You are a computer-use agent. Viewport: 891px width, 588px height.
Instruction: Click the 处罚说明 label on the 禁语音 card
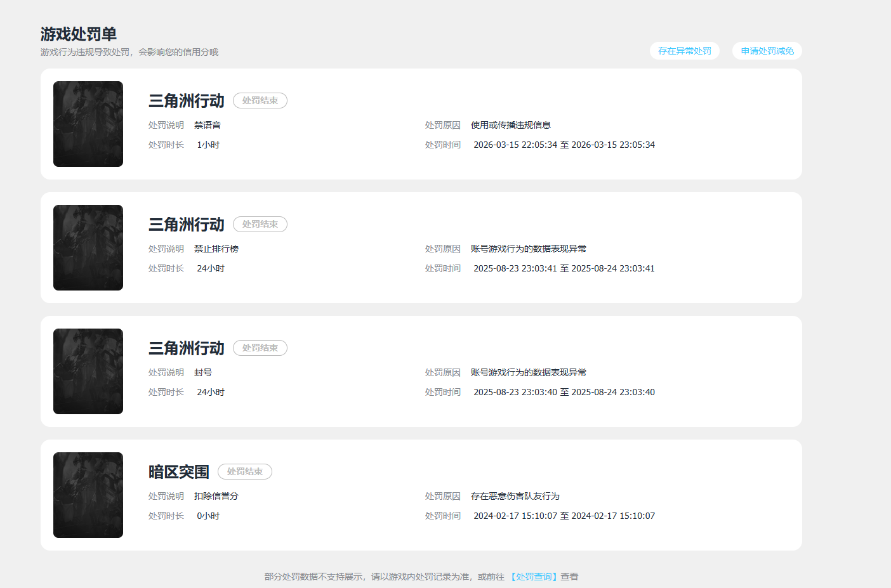click(166, 125)
